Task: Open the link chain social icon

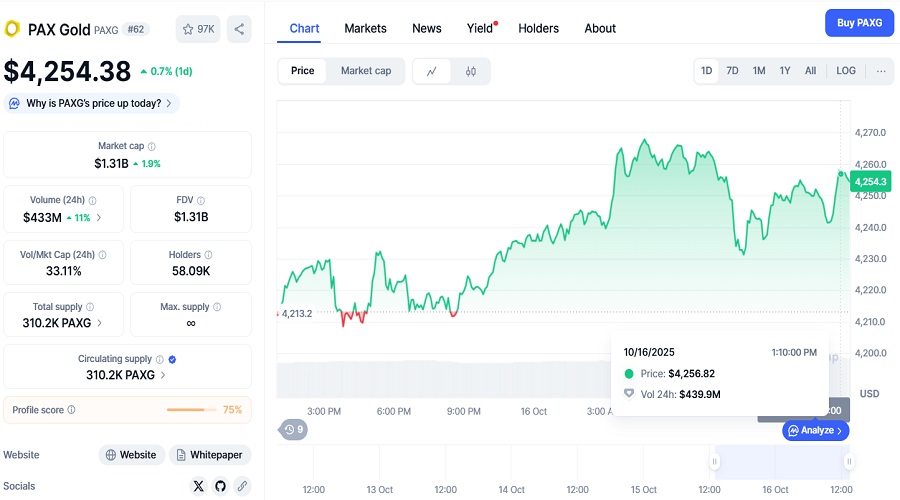Action: click(x=242, y=486)
